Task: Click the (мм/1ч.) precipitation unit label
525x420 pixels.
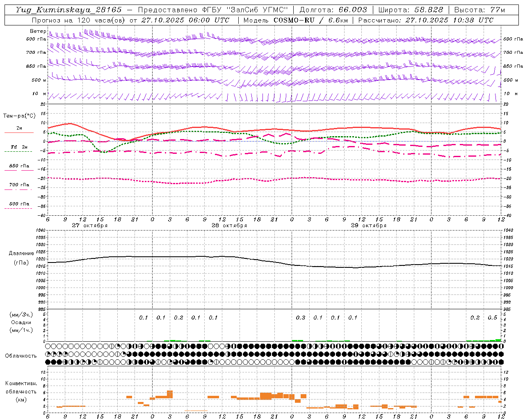Action: click(x=21, y=330)
